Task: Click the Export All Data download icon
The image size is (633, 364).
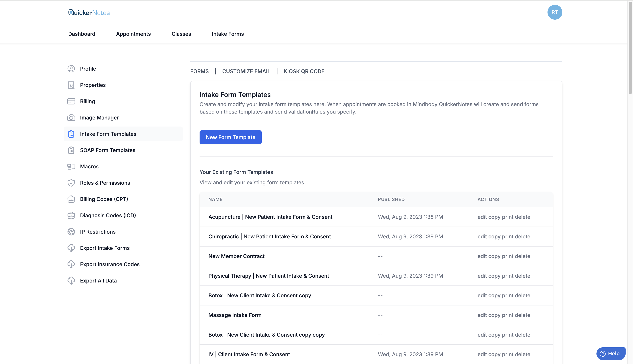Action: 71,280
